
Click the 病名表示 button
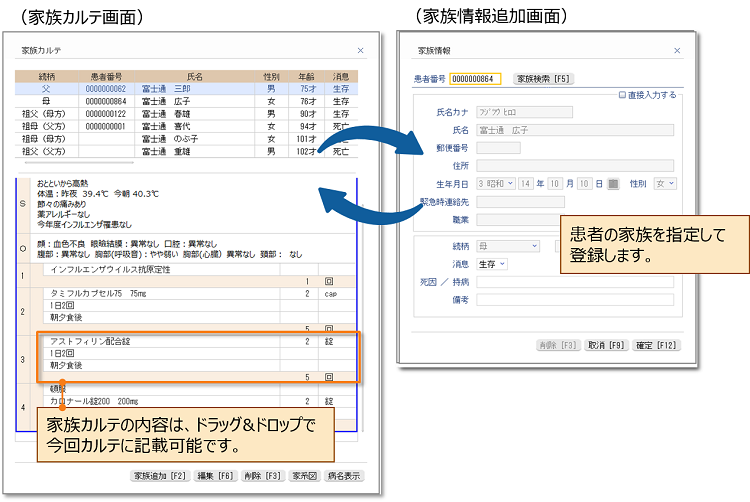344,477
